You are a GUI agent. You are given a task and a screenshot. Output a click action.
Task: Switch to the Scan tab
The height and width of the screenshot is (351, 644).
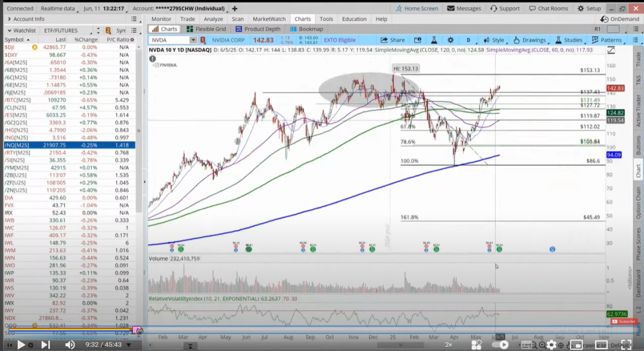point(237,19)
